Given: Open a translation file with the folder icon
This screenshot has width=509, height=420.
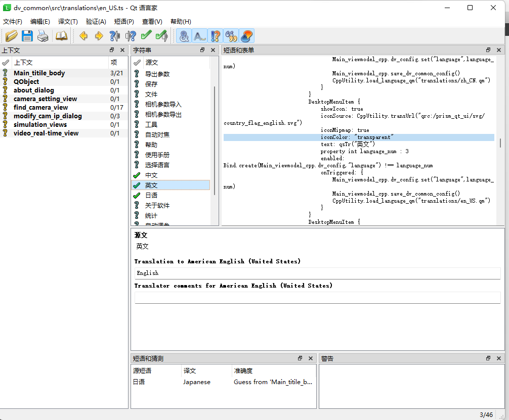Looking at the screenshot, I should (x=11, y=36).
